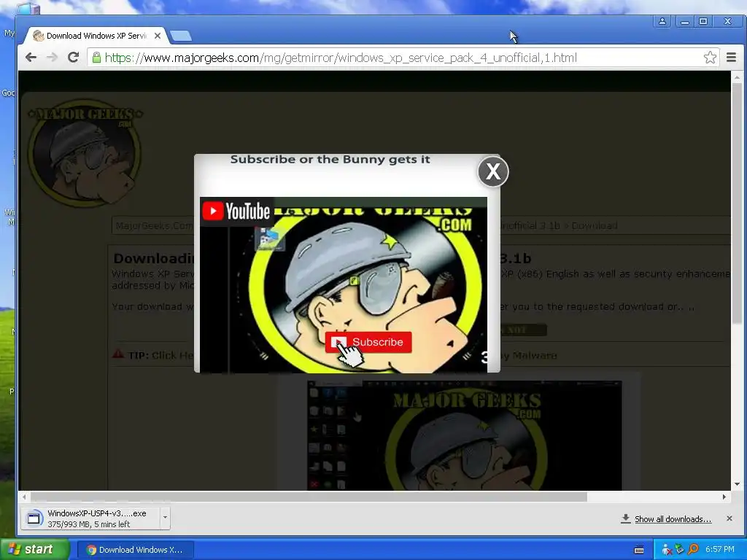Click the YouTube video thumbnail in popup

pos(344,285)
